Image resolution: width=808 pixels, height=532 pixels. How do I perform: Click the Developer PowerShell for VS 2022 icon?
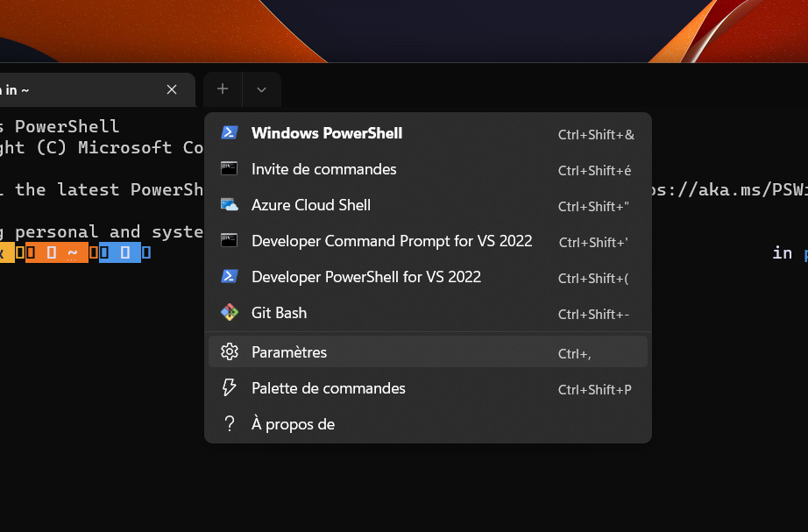(x=230, y=277)
